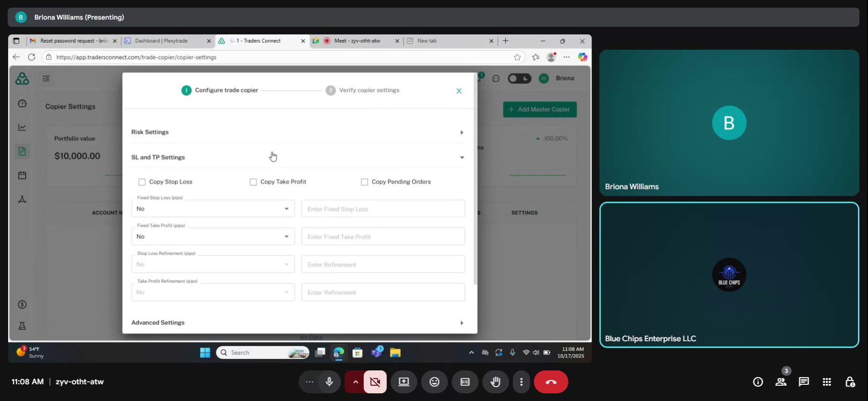
Task: Open Microsoft Teams from the taskbar
Action: (x=377, y=353)
